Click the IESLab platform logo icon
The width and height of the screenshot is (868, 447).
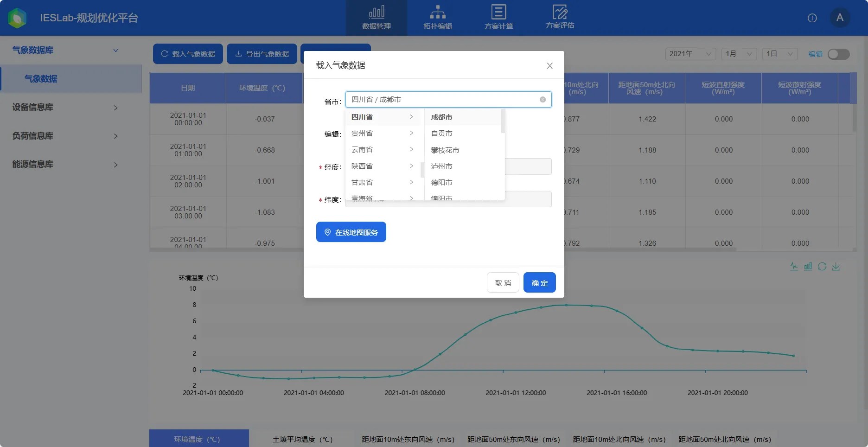17,18
